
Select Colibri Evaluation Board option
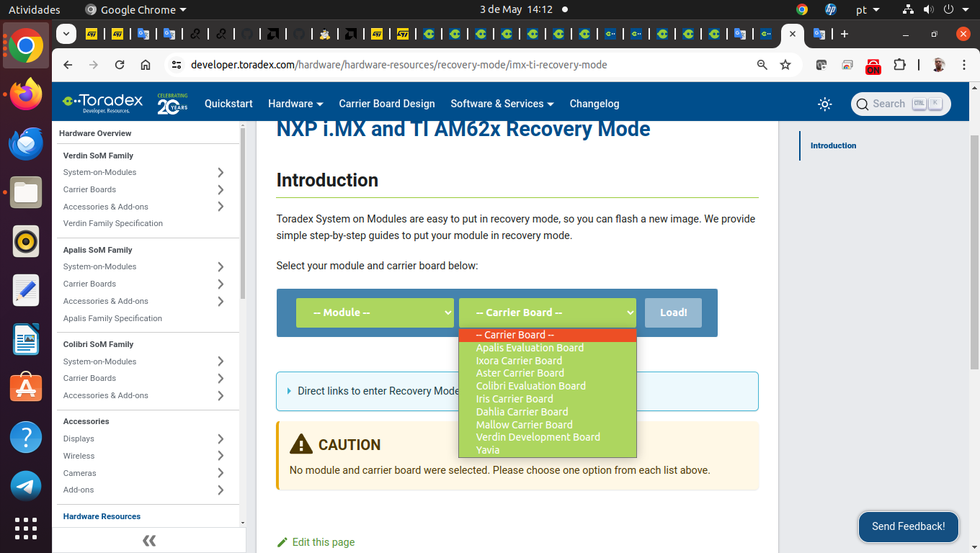pyautogui.click(x=548, y=386)
